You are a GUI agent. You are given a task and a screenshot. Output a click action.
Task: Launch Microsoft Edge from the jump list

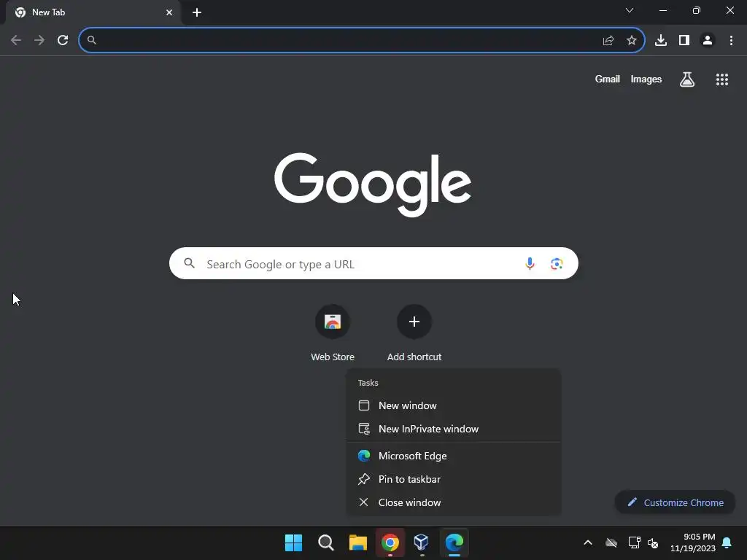[x=454, y=456]
